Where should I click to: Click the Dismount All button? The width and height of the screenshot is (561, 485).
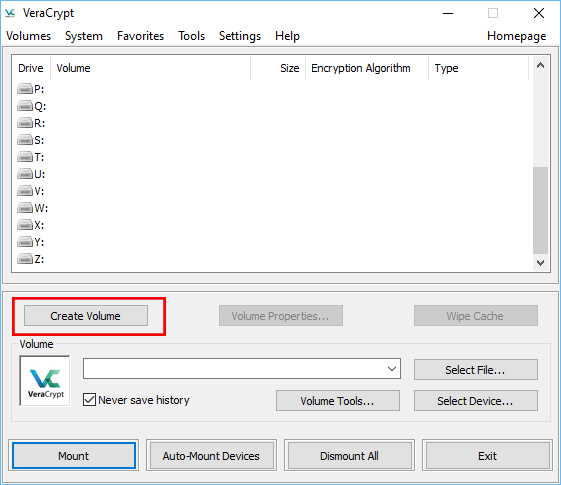tap(350, 456)
